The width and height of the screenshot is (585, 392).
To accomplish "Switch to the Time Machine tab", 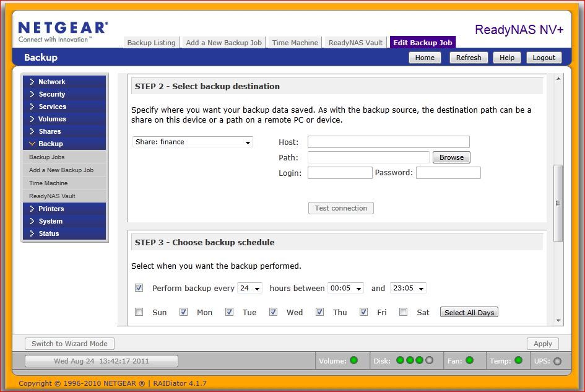I will point(295,43).
